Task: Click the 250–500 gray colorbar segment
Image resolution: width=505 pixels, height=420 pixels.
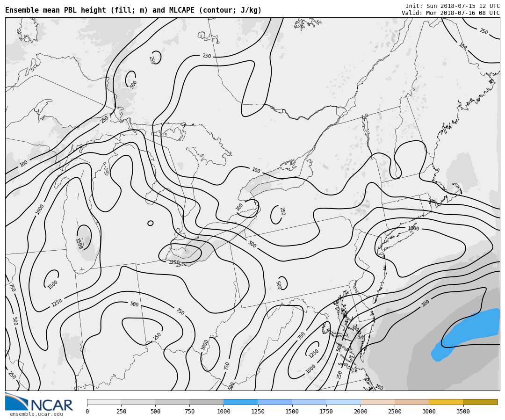Action: [138, 402]
